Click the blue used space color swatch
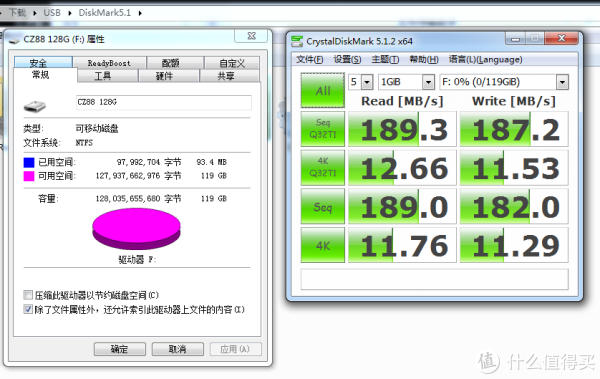The height and width of the screenshot is (379, 600). [x=29, y=162]
